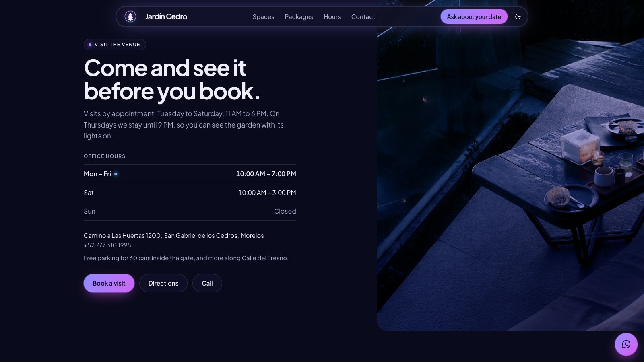Click the phone number +52 777 310 1998

pyautogui.click(x=107, y=245)
